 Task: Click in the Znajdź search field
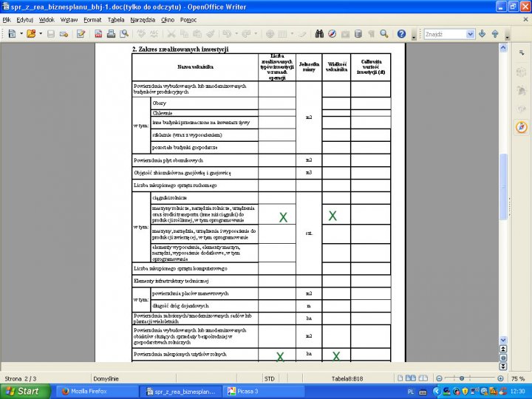tap(445, 34)
